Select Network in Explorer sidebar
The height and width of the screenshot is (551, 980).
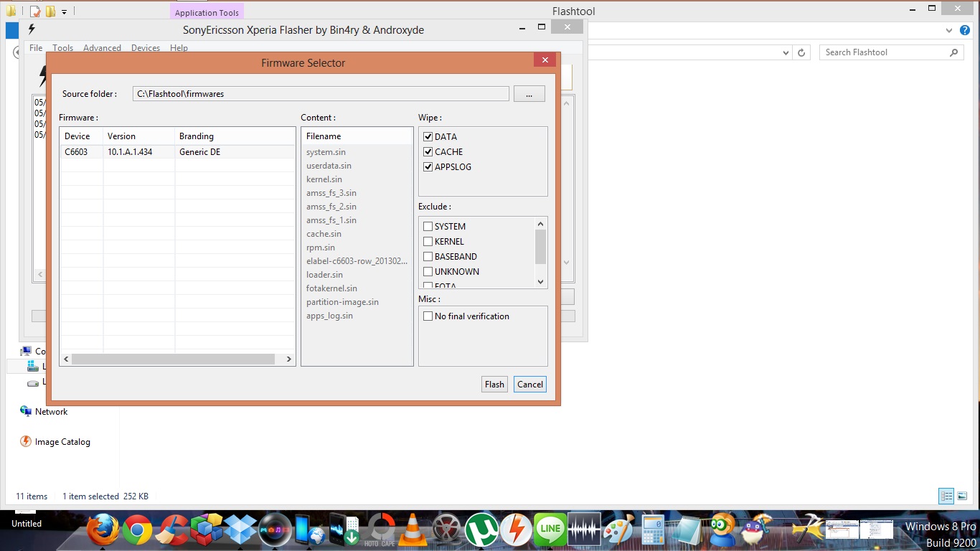(51, 412)
